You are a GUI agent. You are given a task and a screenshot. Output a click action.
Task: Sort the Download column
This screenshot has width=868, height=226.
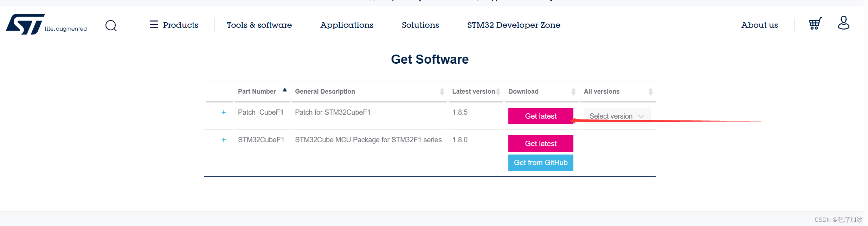coord(573,92)
